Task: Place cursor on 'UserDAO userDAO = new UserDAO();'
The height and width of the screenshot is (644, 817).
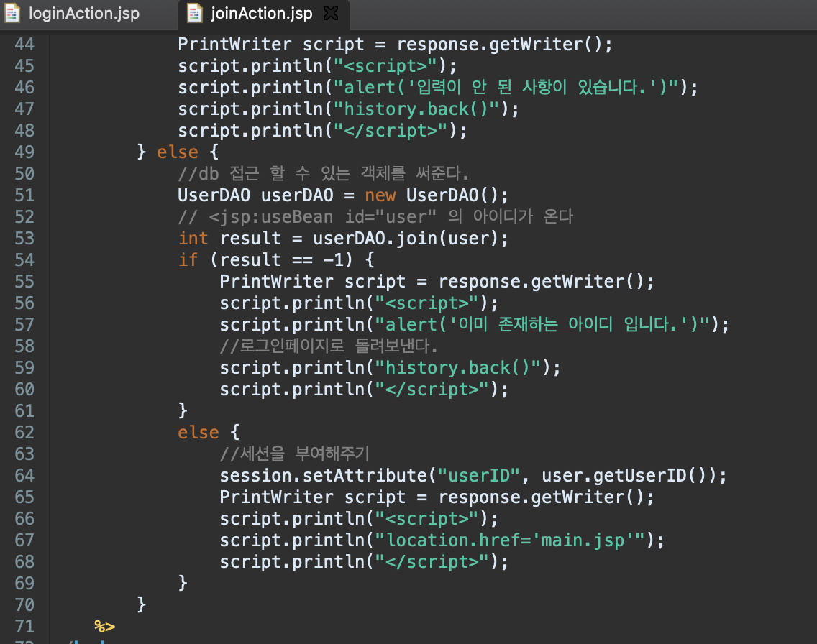Action: click(x=343, y=195)
